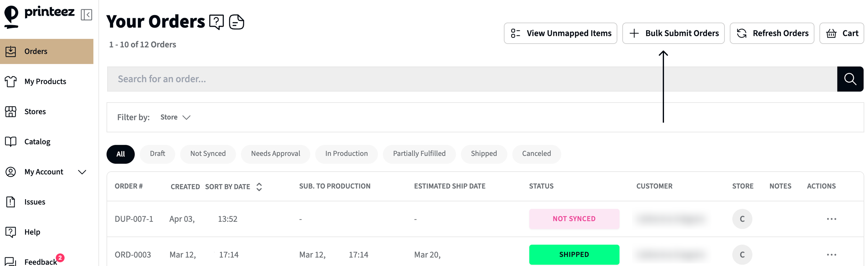Click the ESTIMATED SHIP DATE column header
Viewport: 868px width, 266px height.
[449, 186]
